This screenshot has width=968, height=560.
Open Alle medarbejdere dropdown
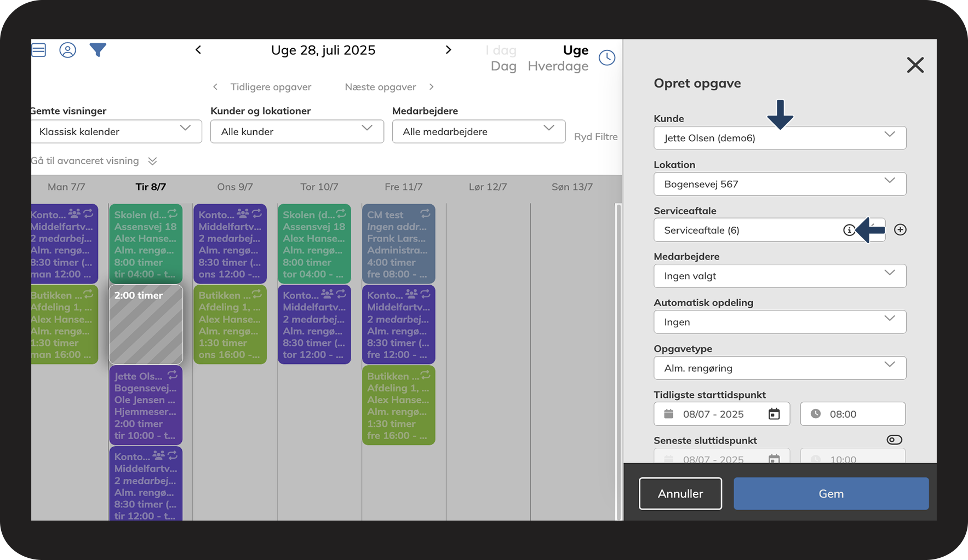pyautogui.click(x=479, y=131)
